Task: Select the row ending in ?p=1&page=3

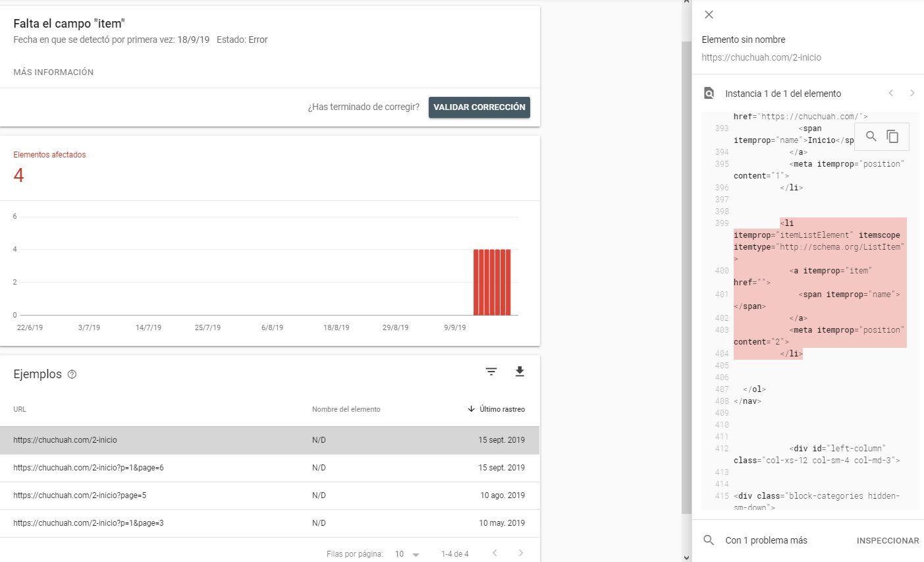Action: pos(269,523)
